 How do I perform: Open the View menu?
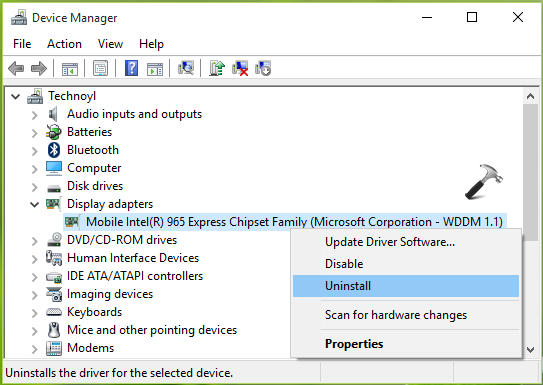tap(110, 44)
